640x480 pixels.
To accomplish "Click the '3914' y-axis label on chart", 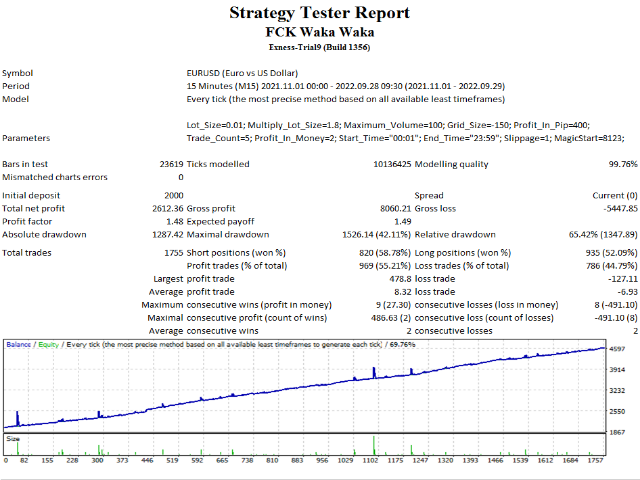I will [x=617, y=370].
